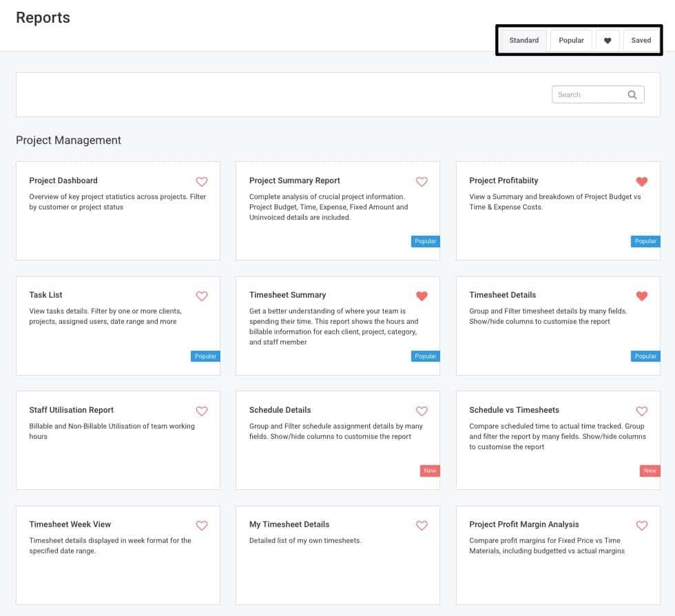This screenshot has height=616, width=675.
Task: Favorite the My Timesheet Details report
Action: [x=422, y=526]
